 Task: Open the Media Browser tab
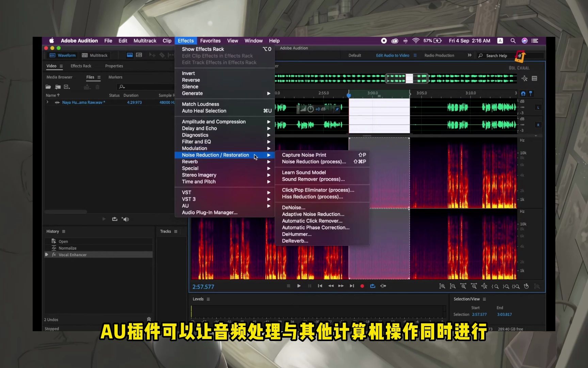[x=60, y=77]
